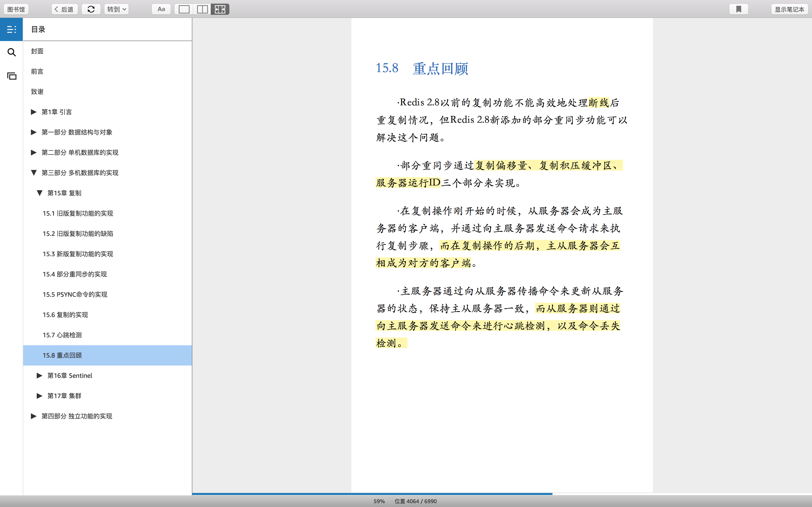Add a bookmark to this page
812x507 pixels.
tap(738, 9)
